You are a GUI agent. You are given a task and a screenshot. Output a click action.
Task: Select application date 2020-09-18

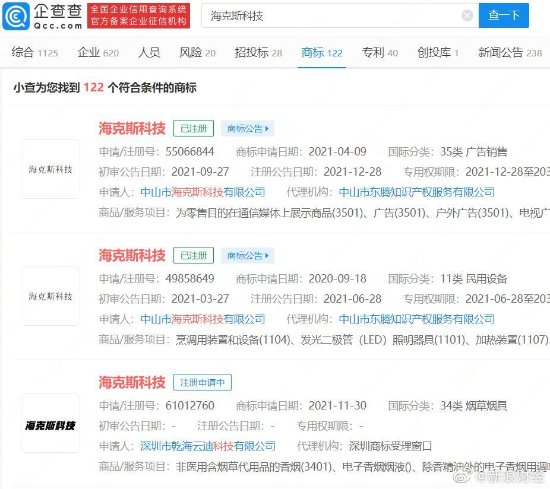pos(337,279)
